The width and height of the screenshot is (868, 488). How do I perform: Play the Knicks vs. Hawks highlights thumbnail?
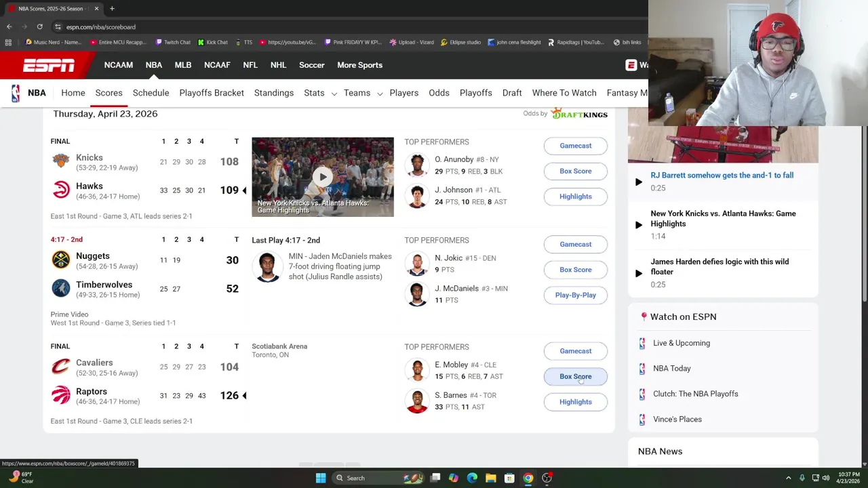tap(323, 177)
